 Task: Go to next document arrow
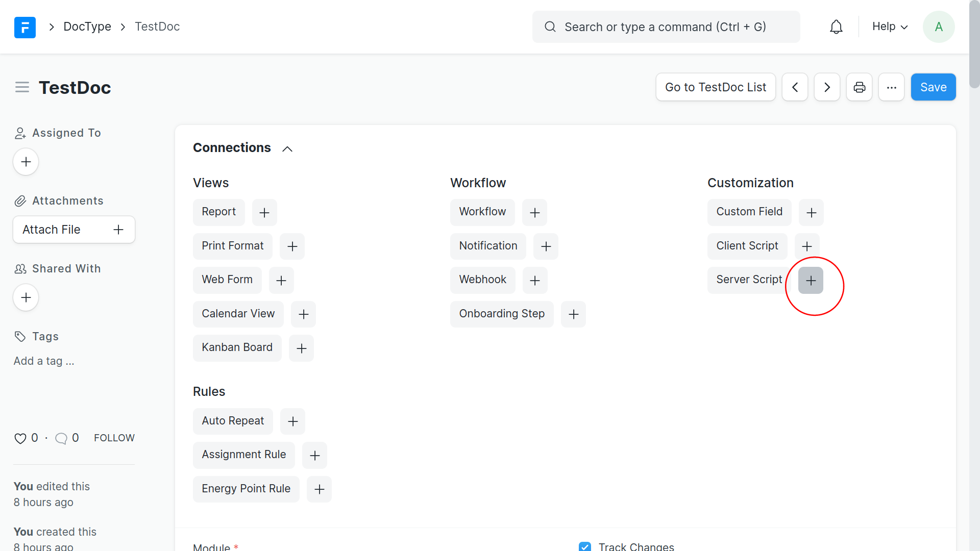point(827,87)
